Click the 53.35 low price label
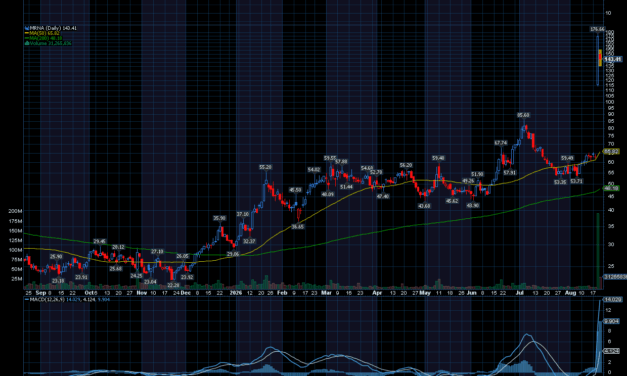 (560, 182)
